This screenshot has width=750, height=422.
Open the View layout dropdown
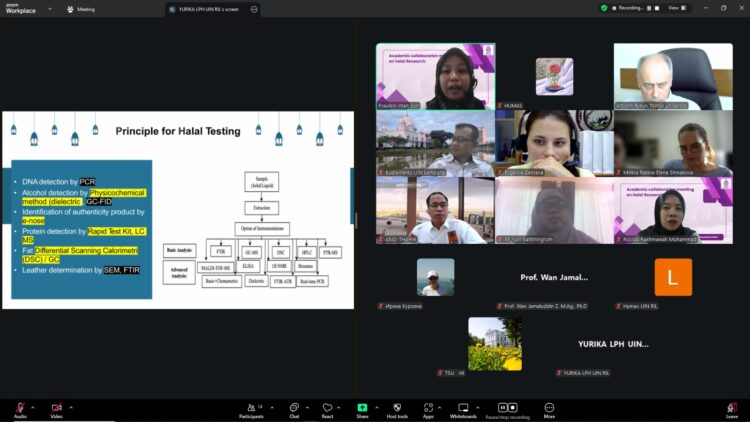pos(675,8)
